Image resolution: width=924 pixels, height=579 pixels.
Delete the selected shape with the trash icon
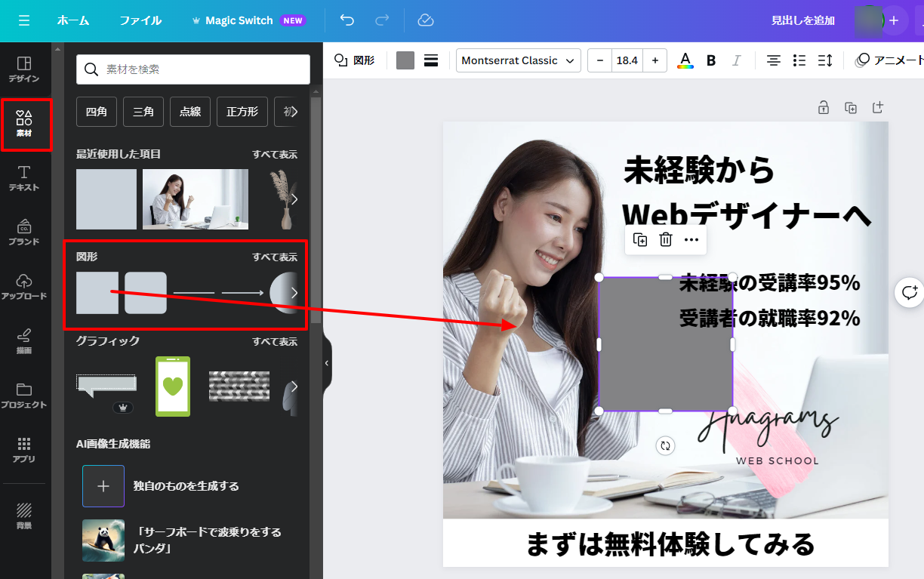pyautogui.click(x=665, y=240)
